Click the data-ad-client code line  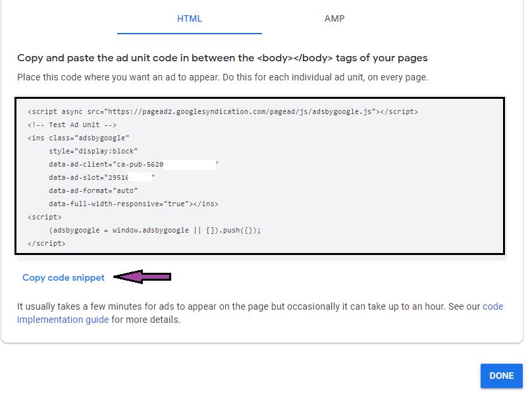pyautogui.click(x=134, y=164)
